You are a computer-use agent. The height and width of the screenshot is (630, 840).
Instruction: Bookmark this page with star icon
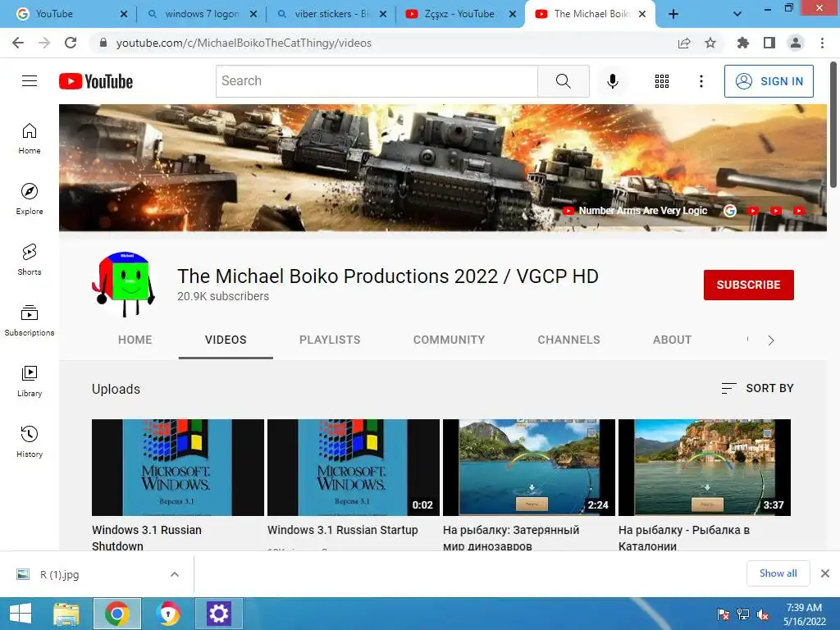710,43
